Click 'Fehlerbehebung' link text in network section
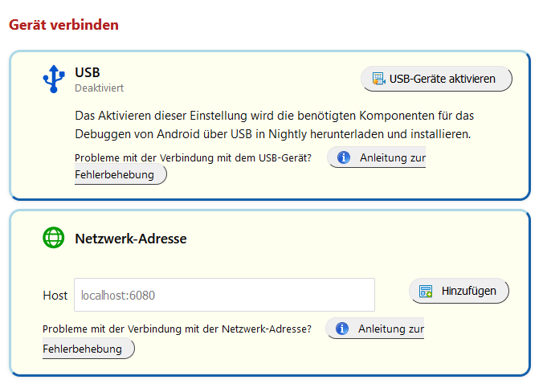Screen dimensions: 547x392 click(82, 349)
